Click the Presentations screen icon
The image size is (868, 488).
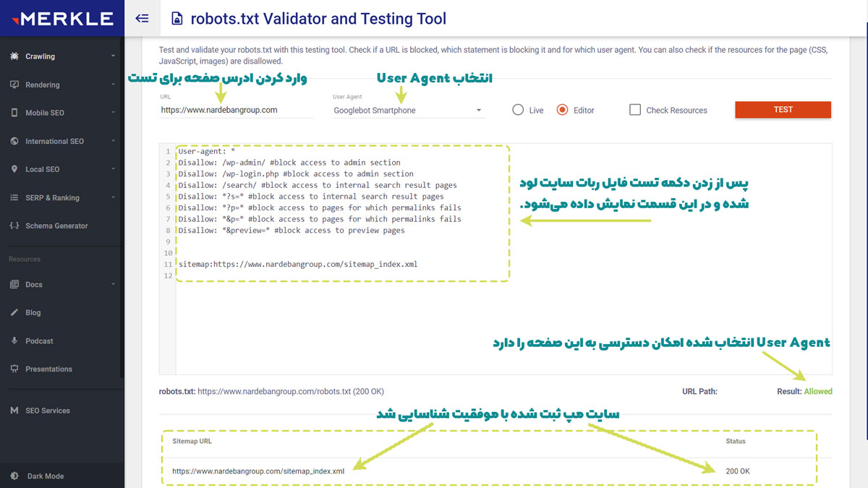click(14, 369)
